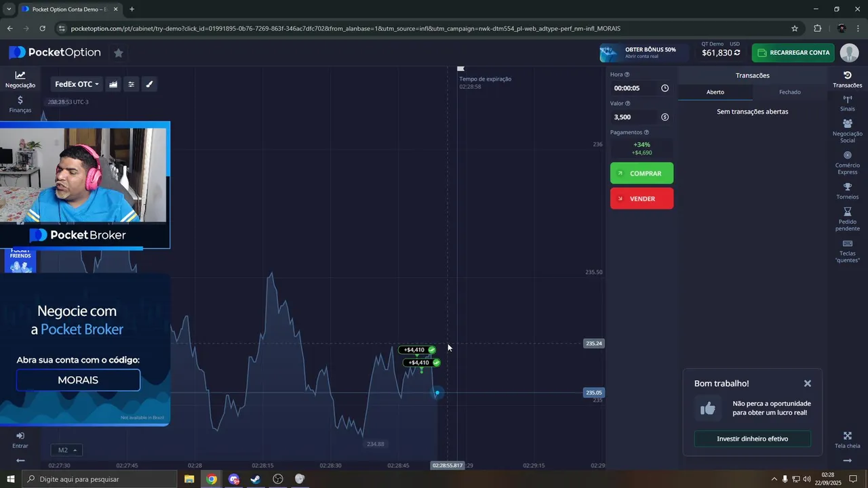Switch to the Aberto transactions tab
Image resolution: width=868 pixels, height=488 pixels.
click(x=715, y=92)
